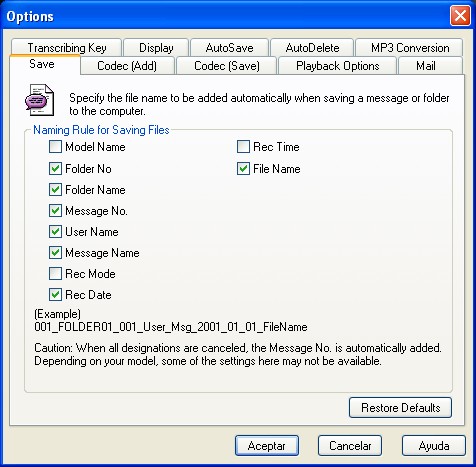Click the message document icon
The height and width of the screenshot is (467, 476).
point(39,100)
